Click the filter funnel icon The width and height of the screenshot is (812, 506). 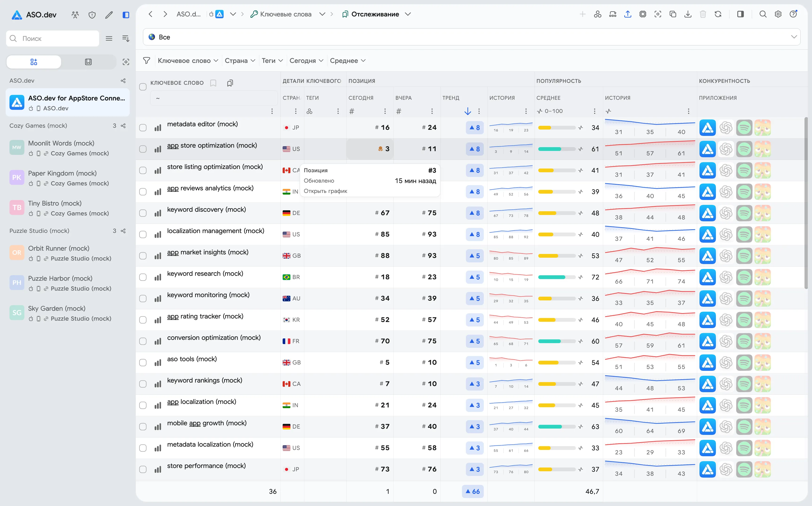(146, 61)
